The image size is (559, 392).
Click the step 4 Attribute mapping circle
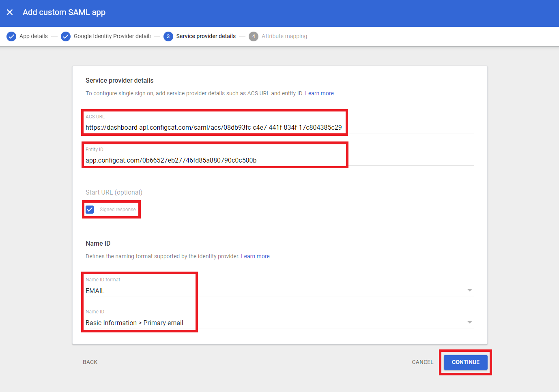pos(254,36)
